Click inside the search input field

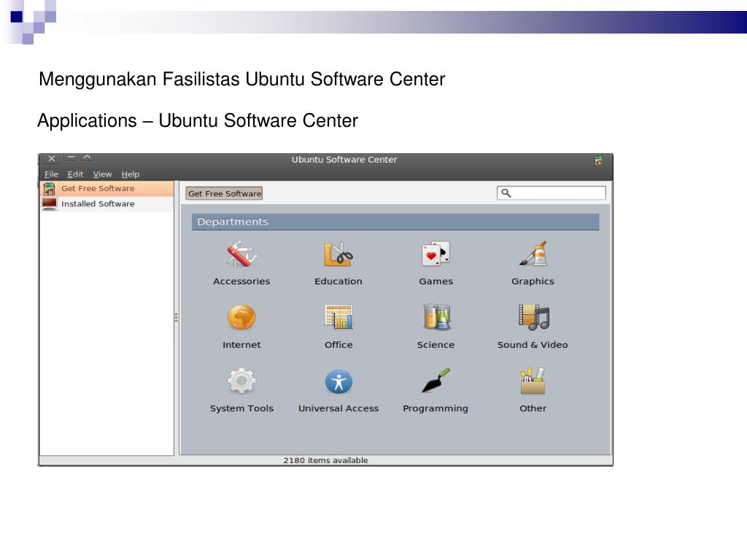point(551,192)
